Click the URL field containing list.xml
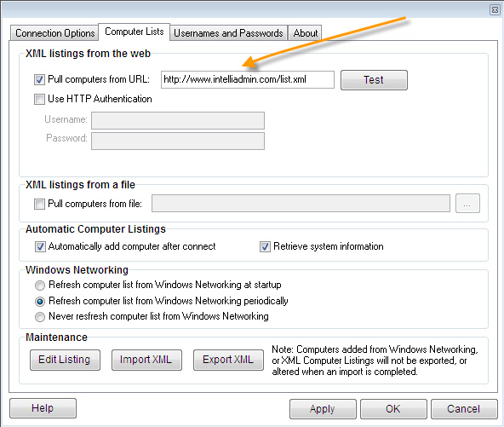 tap(248, 79)
